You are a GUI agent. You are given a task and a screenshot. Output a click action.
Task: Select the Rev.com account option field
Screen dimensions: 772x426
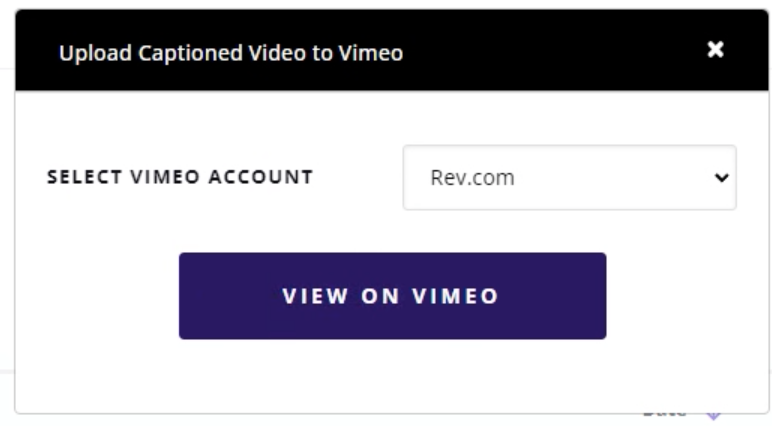tap(569, 178)
